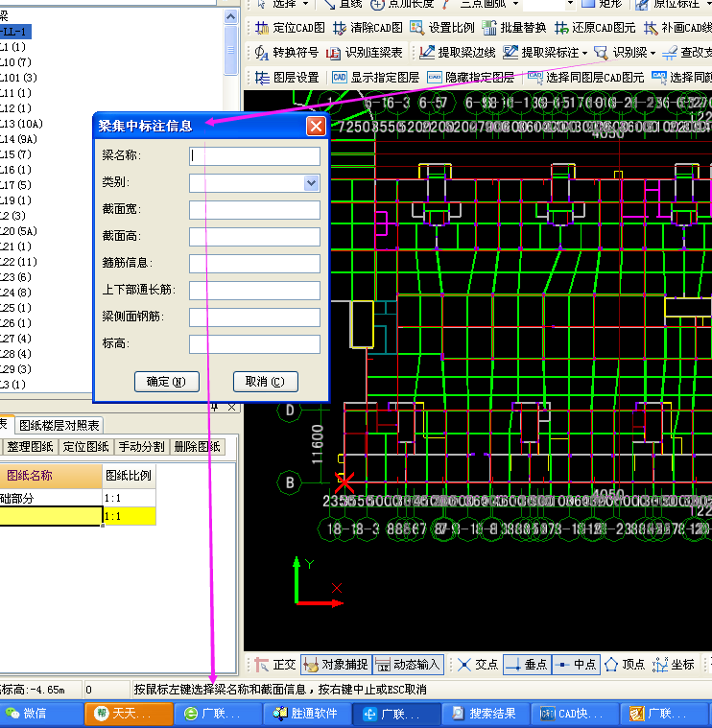Select beam L13 (10A) in list

pos(21,124)
